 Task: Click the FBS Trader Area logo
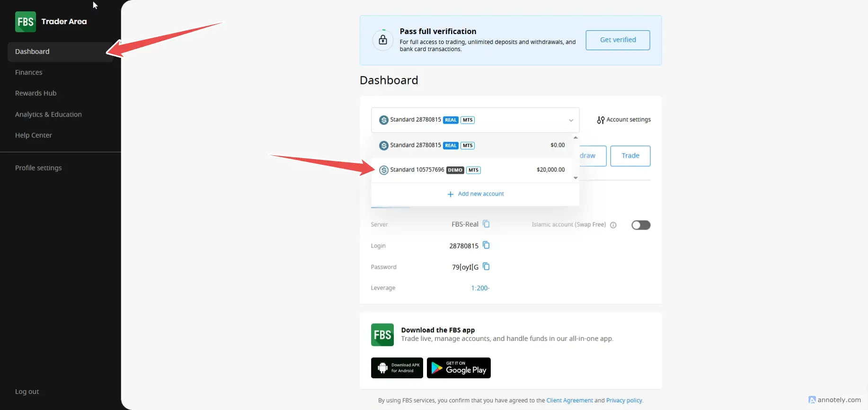coord(51,22)
